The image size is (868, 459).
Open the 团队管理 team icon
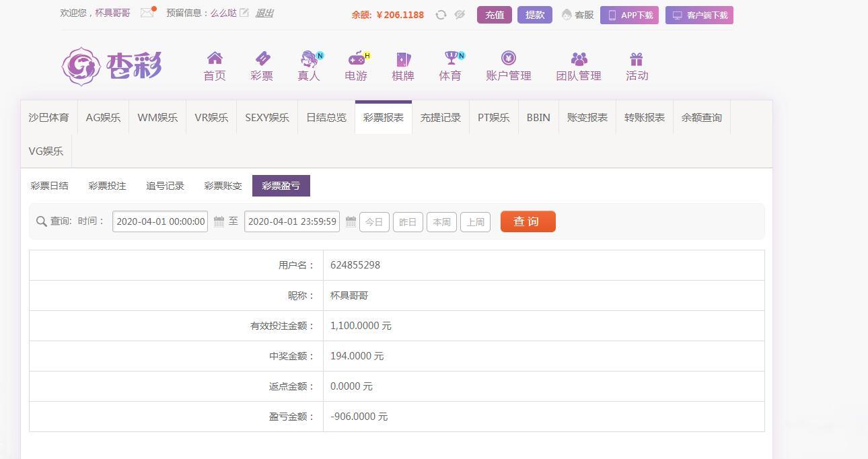579,59
